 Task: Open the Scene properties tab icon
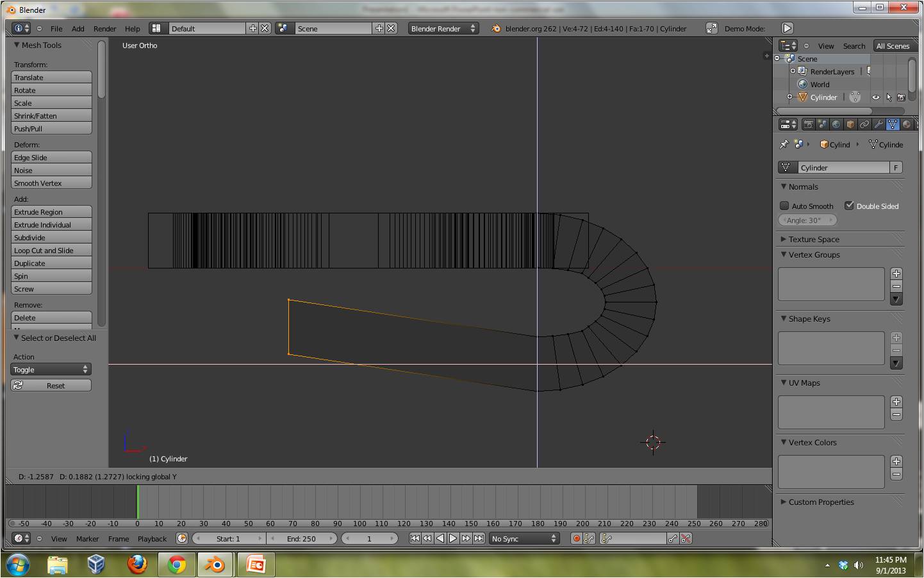tap(822, 124)
